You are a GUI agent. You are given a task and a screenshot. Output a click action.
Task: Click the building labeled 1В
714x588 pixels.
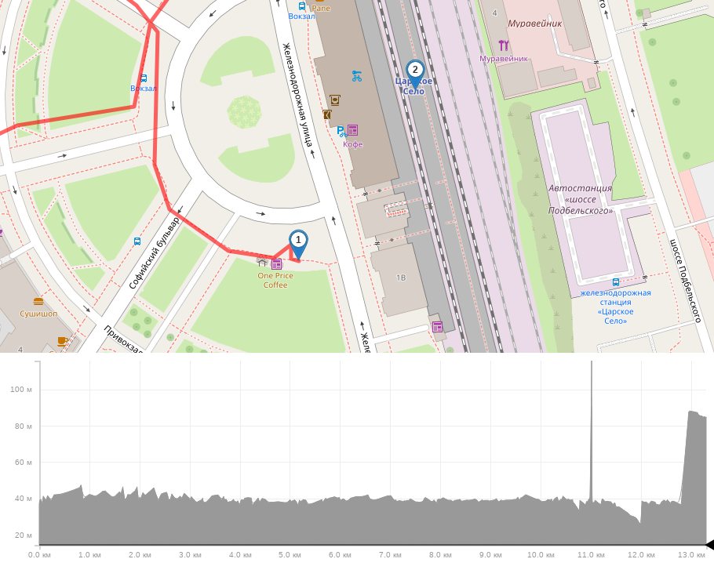pyautogui.click(x=402, y=278)
